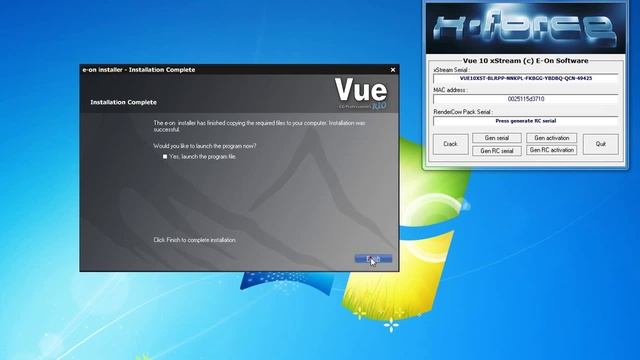The width and height of the screenshot is (640, 360).
Task: Click the xStream Serial field
Action: click(x=526, y=78)
